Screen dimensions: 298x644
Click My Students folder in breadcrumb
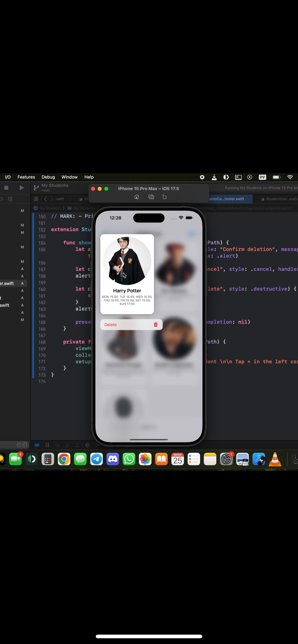pos(81,208)
